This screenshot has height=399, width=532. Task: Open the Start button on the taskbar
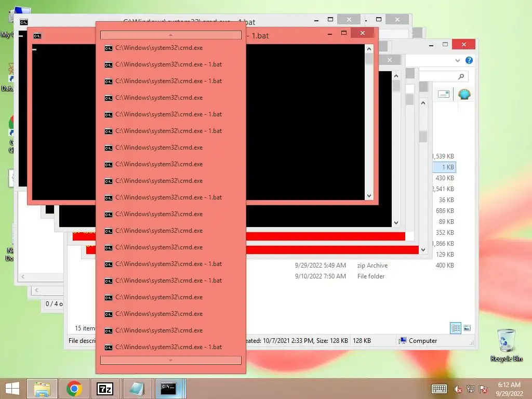pyautogui.click(x=12, y=389)
